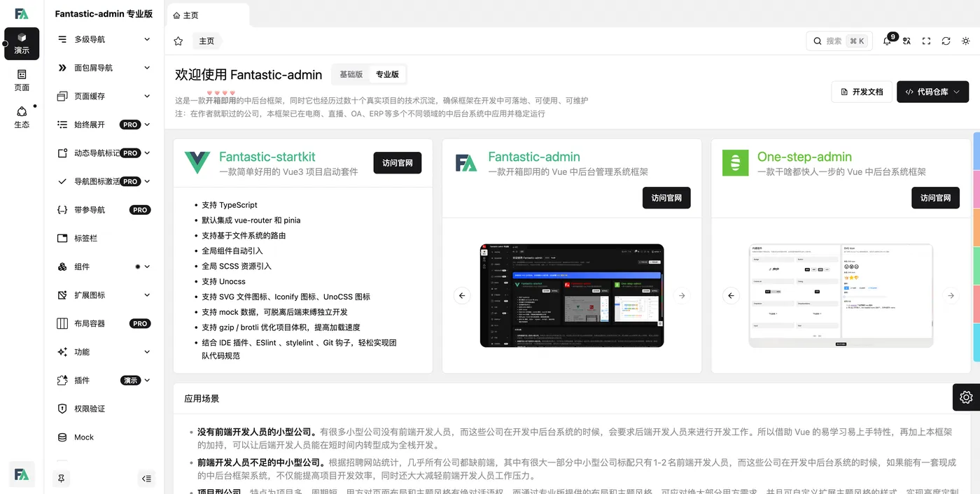Enter fullscreen with the fullscreen icon
Screen dimensions: 980x494
click(x=926, y=41)
